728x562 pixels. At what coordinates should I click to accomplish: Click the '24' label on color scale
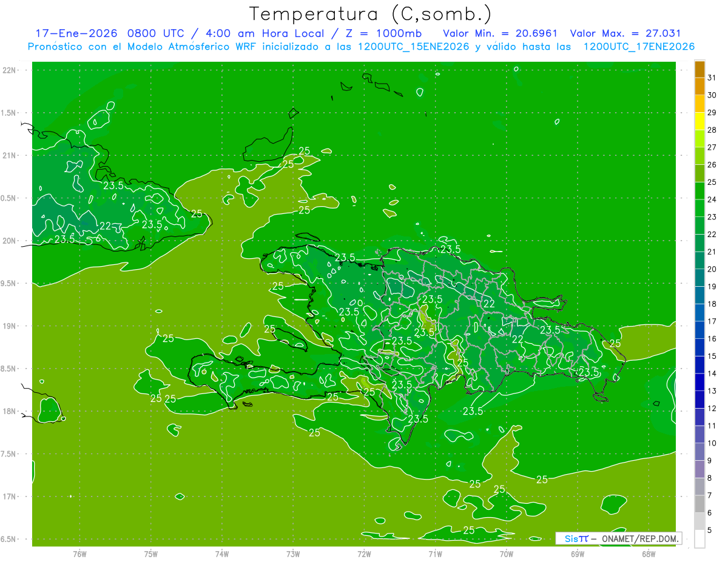click(712, 199)
